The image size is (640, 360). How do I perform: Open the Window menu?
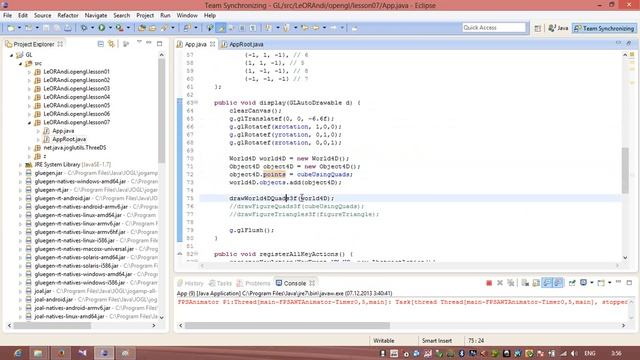click(187, 16)
